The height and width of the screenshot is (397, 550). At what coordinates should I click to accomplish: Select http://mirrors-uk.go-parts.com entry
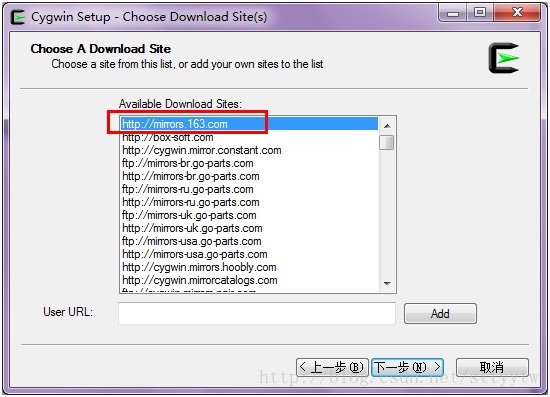(x=249, y=228)
